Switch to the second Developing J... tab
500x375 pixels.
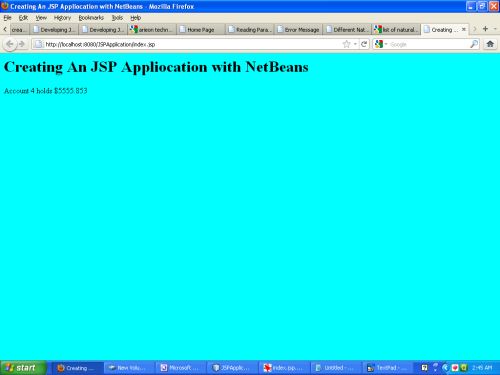[103, 30]
